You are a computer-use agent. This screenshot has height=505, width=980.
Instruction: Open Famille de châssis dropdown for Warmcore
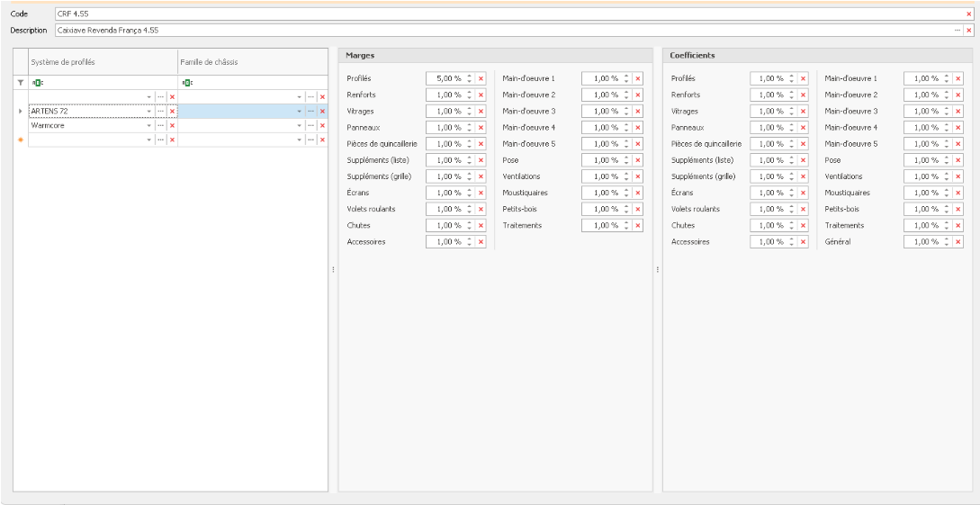(x=299, y=126)
